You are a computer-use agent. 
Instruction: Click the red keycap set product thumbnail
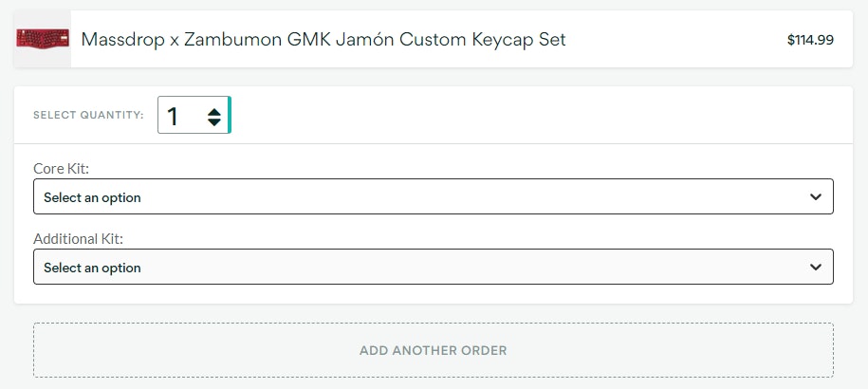[43, 39]
